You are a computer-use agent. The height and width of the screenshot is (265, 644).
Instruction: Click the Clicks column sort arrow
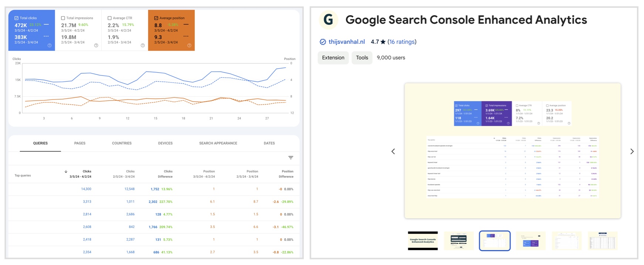click(x=66, y=171)
